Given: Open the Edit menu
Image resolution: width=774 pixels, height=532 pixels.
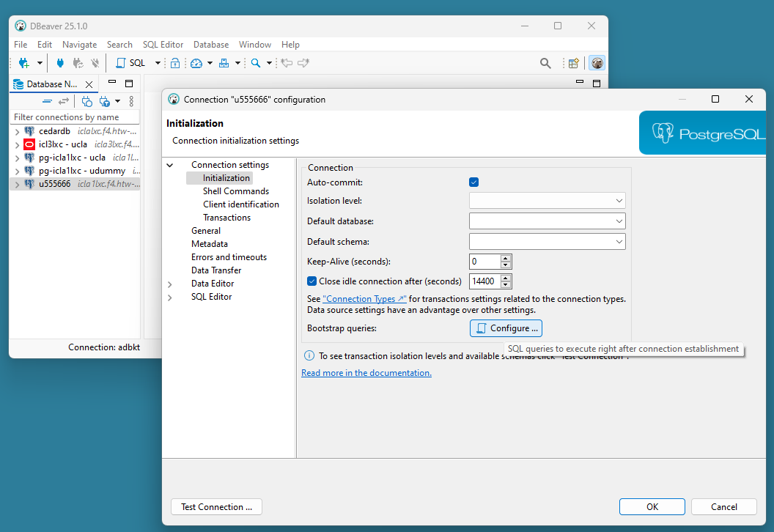Looking at the screenshot, I should coord(45,45).
